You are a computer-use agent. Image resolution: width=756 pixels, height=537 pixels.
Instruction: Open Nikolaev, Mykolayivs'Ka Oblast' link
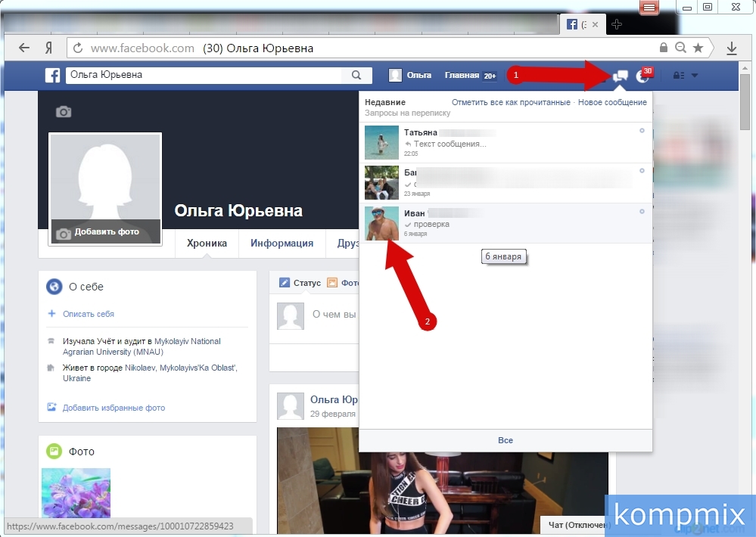[x=150, y=373]
